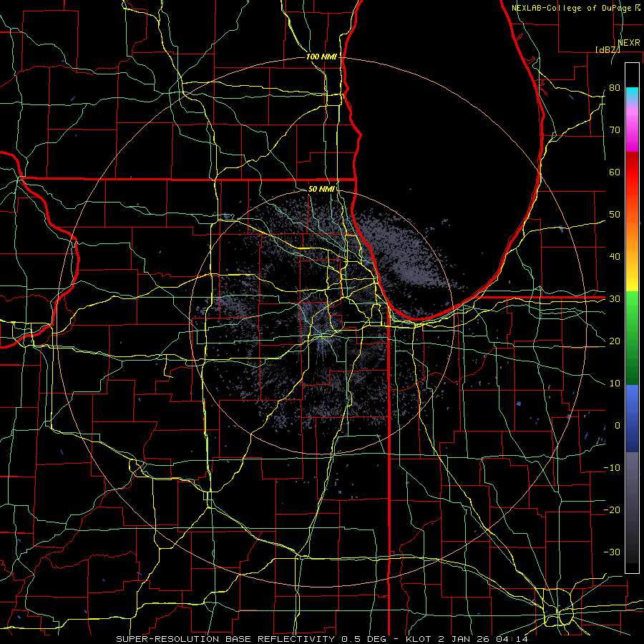The height and width of the screenshot is (644, 644).
Task: Click the "NEXR" label above the scale
Action: [628, 43]
